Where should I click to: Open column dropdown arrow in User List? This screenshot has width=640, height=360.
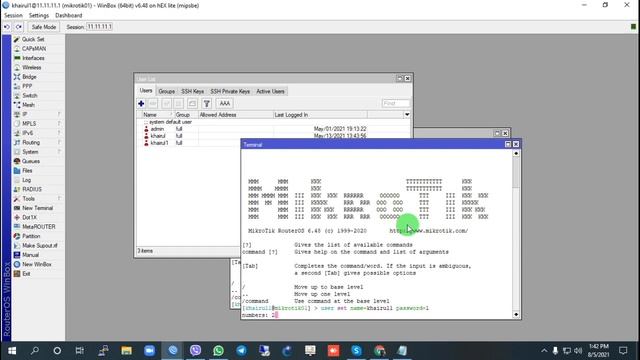coord(407,115)
